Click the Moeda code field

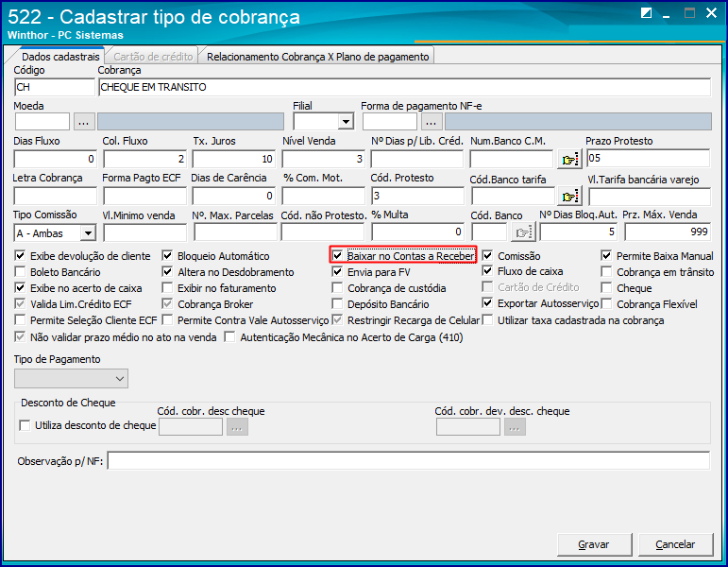[42, 122]
